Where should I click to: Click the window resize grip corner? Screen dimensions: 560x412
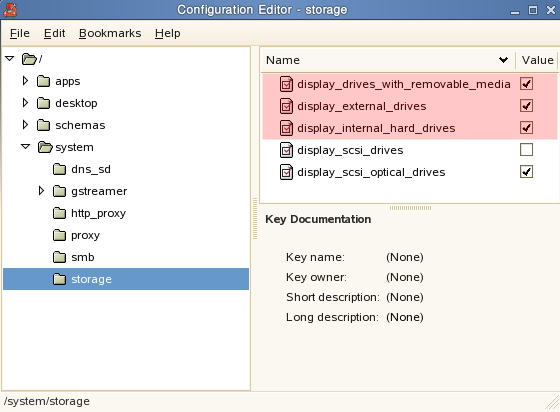click(552, 403)
